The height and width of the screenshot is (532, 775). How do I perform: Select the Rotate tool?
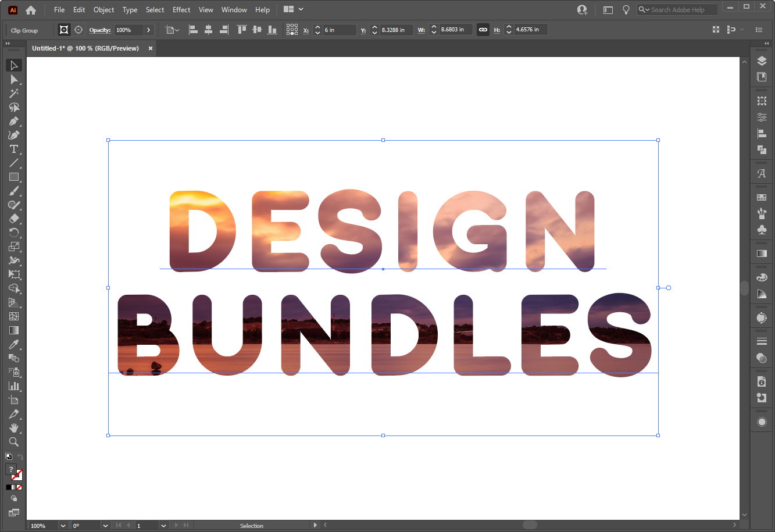(x=14, y=233)
